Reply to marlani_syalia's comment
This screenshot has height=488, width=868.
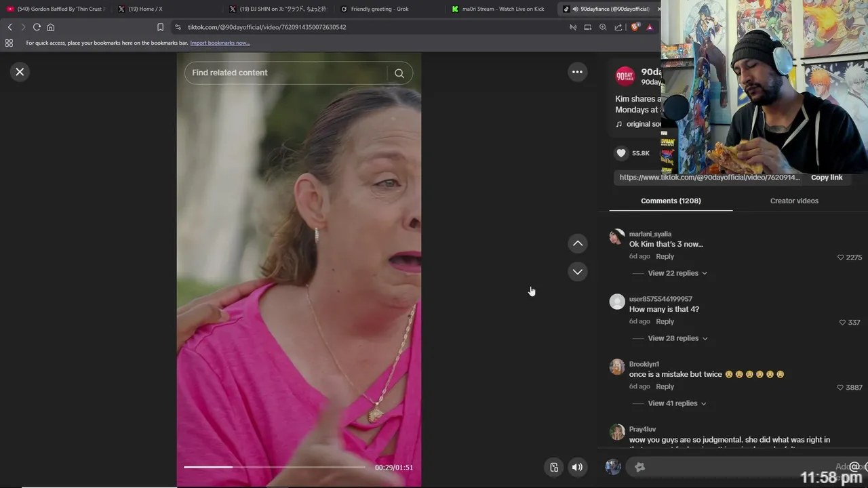[665, 256]
